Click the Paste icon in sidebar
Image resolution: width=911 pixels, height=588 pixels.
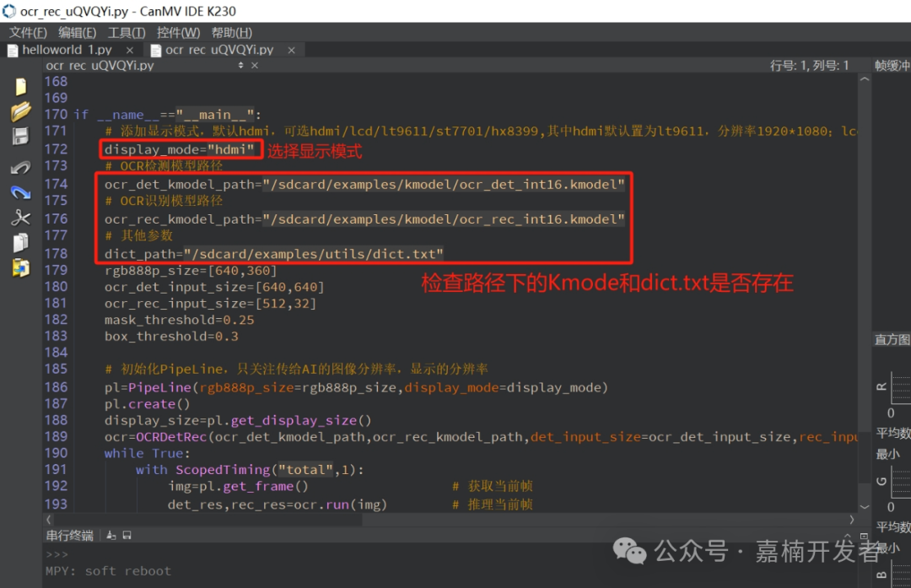point(20,268)
